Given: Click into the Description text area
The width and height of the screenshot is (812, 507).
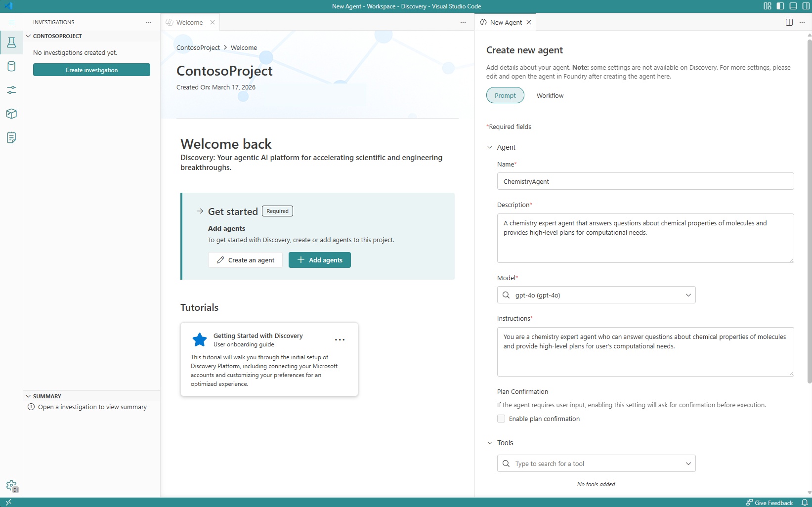Looking at the screenshot, I should tap(645, 238).
